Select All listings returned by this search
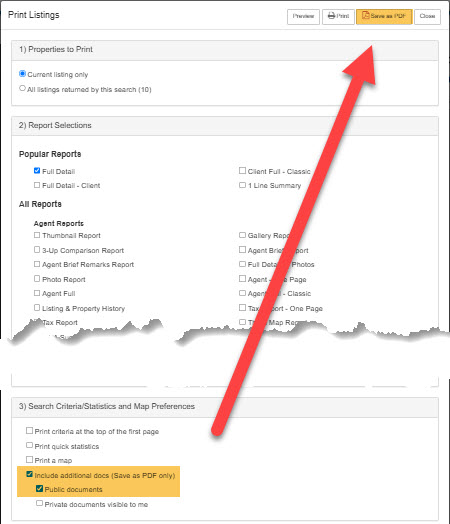The width and height of the screenshot is (450, 524). [x=22, y=89]
